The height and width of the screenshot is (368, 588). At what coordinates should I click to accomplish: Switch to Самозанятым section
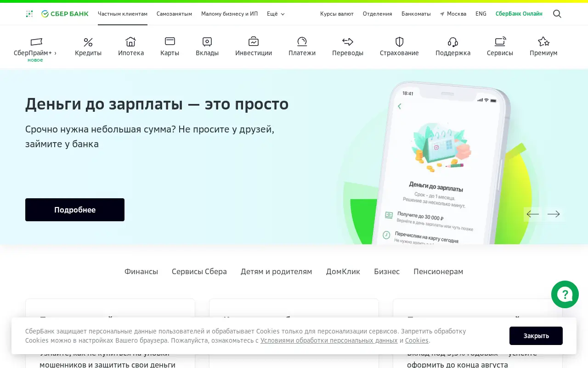tap(174, 14)
